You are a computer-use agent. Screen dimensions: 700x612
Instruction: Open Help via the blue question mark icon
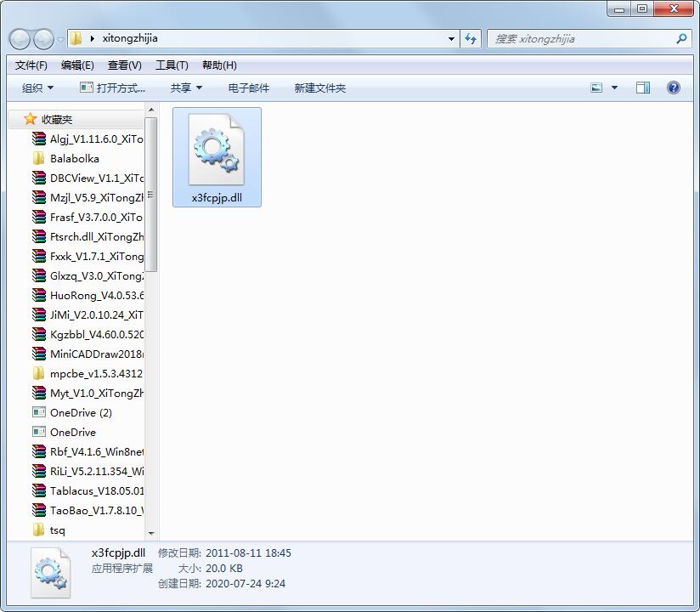(x=674, y=87)
